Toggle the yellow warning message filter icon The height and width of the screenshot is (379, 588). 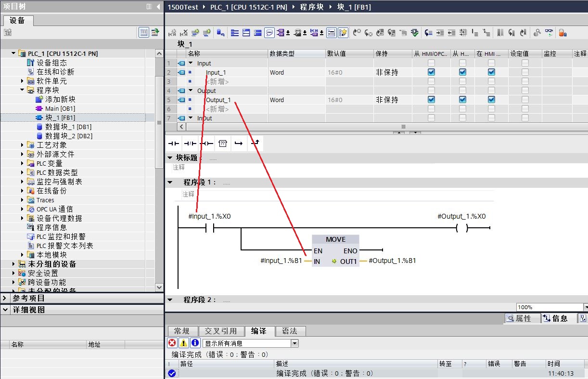184,343
